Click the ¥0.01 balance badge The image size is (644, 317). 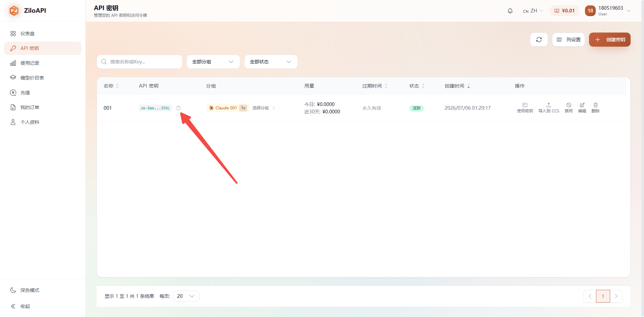(x=564, y=11)
